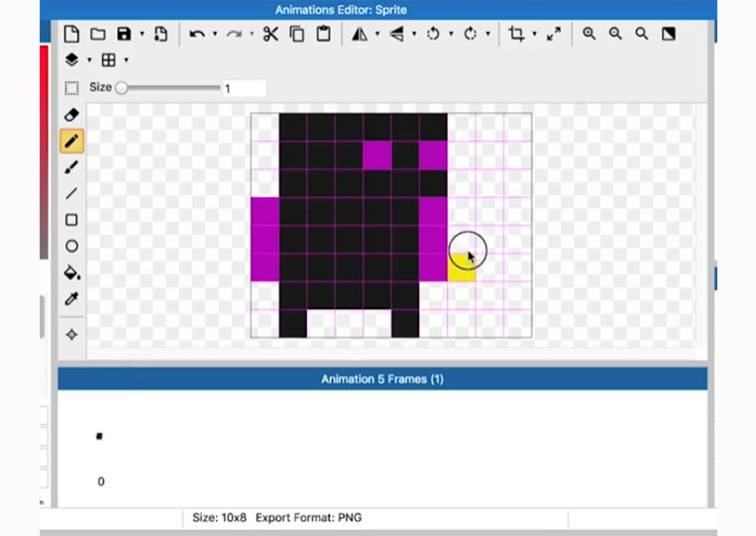Zoom in on the canvas
This screenshot has width=756, height=536.
(x=589, y=34)
